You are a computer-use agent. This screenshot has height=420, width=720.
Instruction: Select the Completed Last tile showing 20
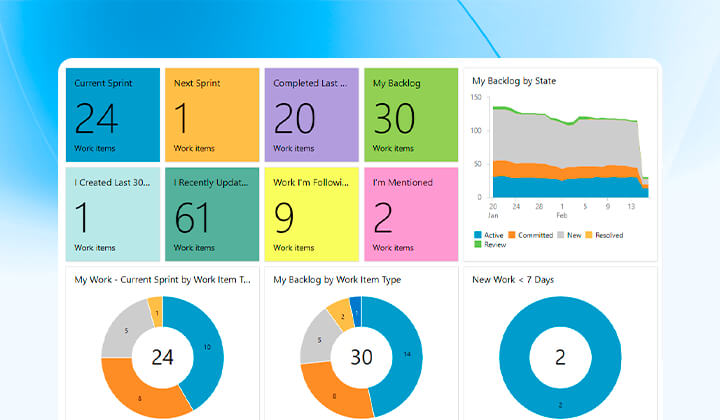312,115
